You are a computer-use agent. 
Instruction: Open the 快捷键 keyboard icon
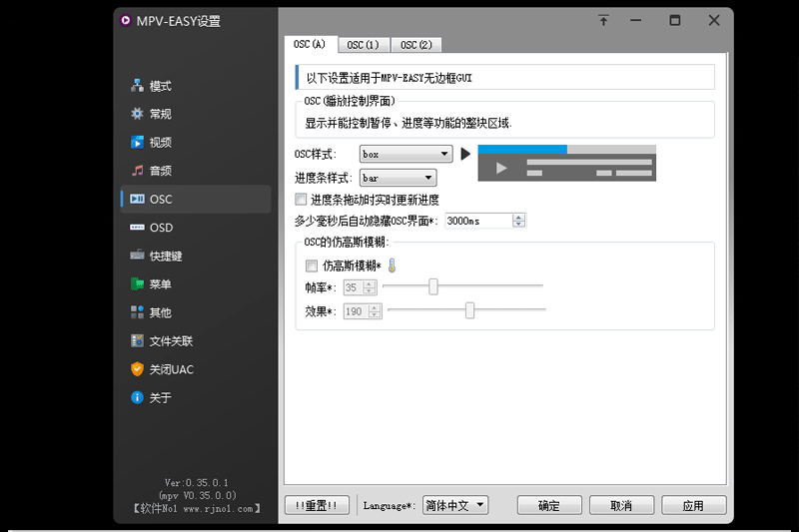coord(137,256)
